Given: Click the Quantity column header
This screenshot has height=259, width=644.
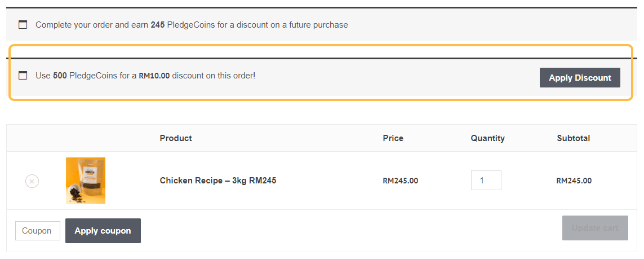Looking at the screenshot, I should pos(487,138).
